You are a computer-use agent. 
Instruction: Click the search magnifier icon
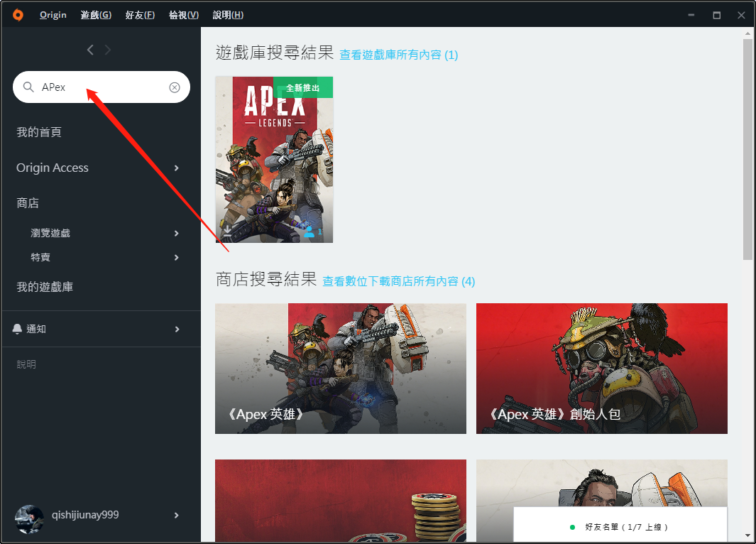(x=28, y=87)
